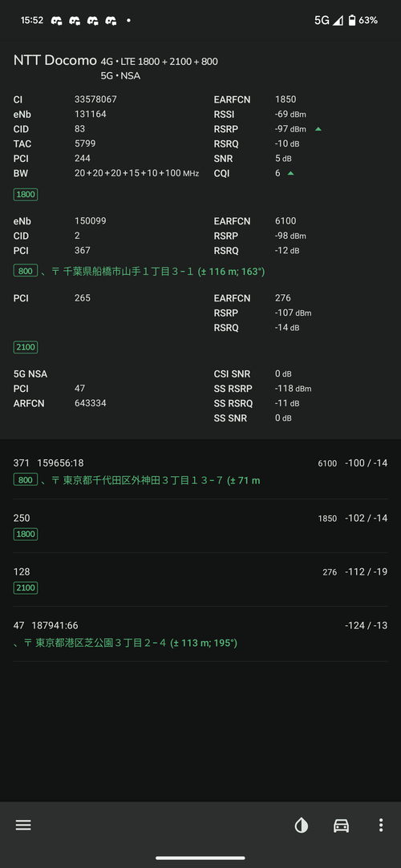Open the Chiyoda, Tokyo address location link

(x=156, y=480)
